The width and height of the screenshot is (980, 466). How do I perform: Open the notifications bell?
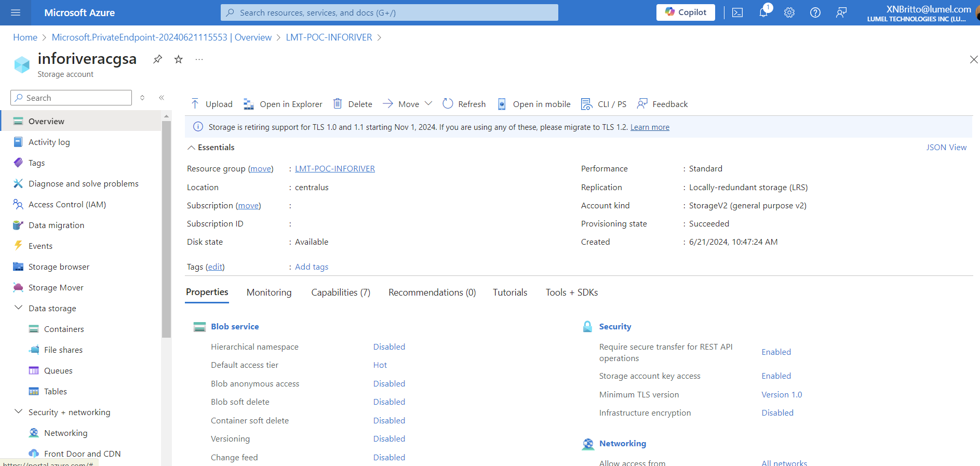763,12
